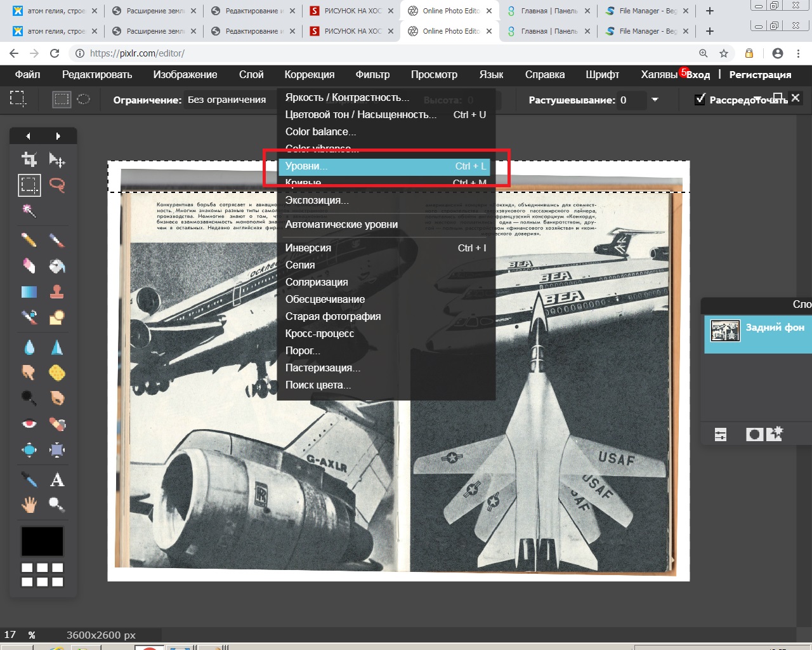Choose Яркость / Контрастность menu entry

tap(386, 98)
